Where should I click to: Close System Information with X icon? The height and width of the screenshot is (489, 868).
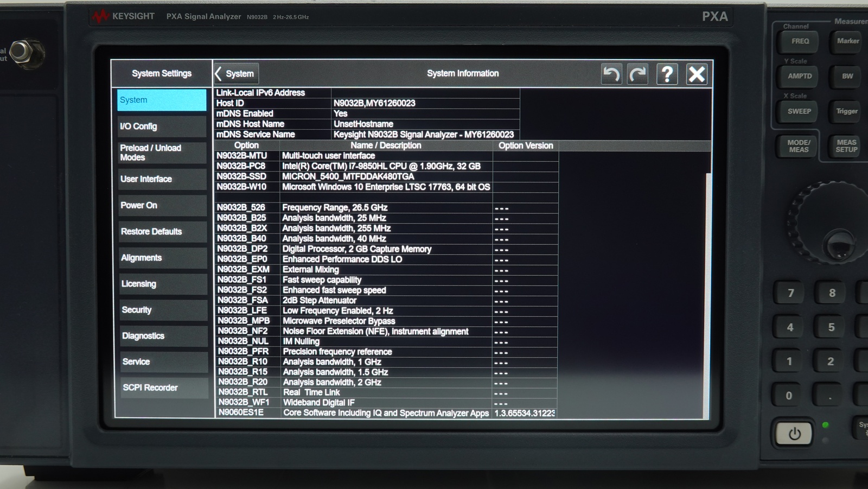697,74
